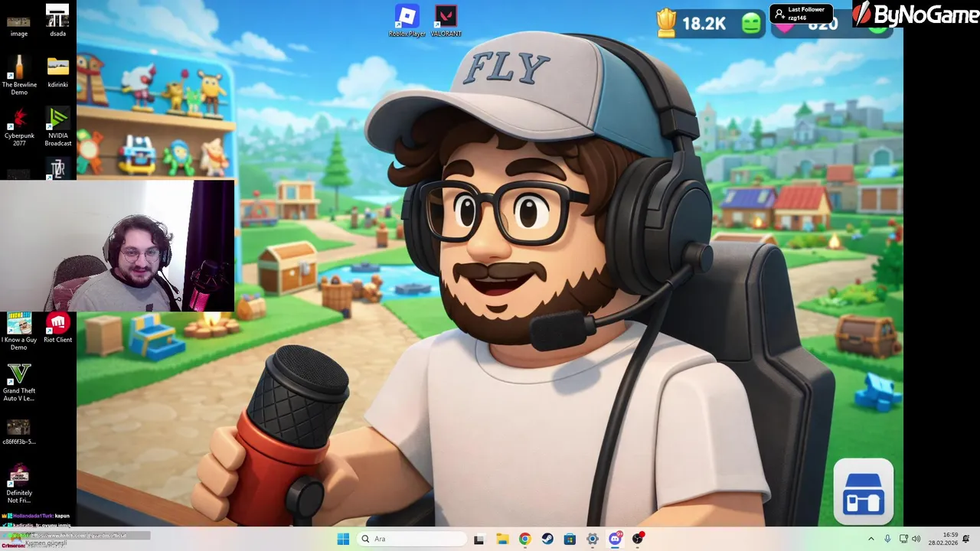The image size is (980, 551).
Task: Show hidden system tray icons
Action: click(x=871, y=539)
